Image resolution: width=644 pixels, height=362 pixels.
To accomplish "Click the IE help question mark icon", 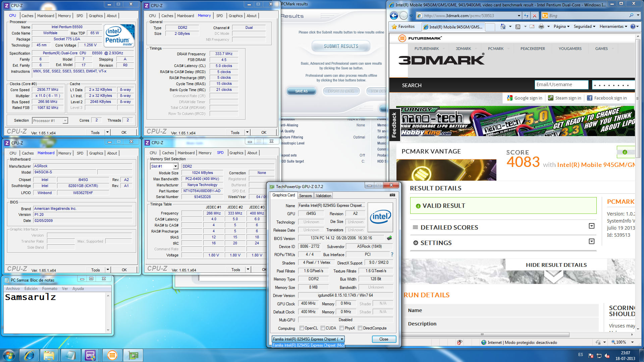I will [x=633, y=26].
